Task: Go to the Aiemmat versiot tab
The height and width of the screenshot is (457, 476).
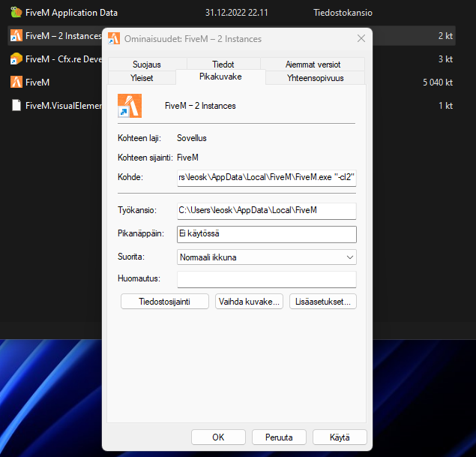Action: (312, 65)
